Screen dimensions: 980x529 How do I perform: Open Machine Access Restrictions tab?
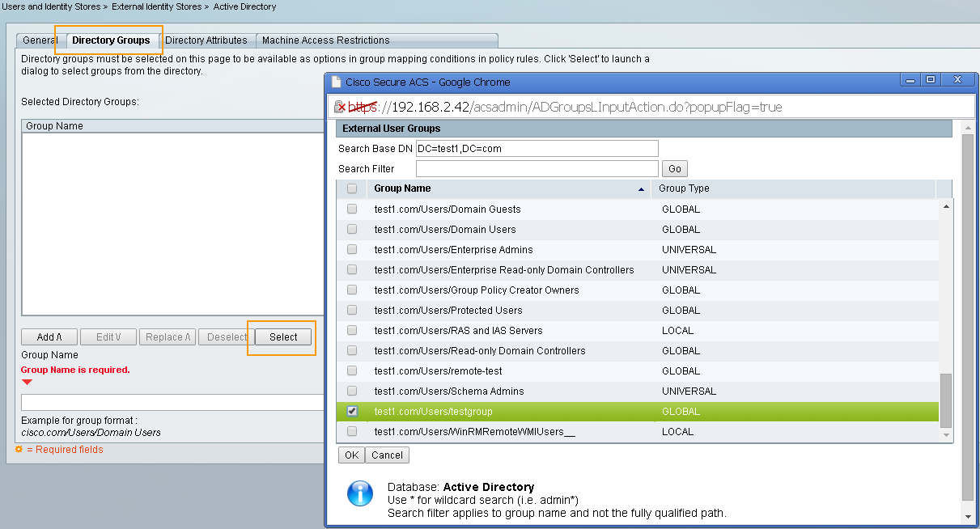click(x=326, y=40)
